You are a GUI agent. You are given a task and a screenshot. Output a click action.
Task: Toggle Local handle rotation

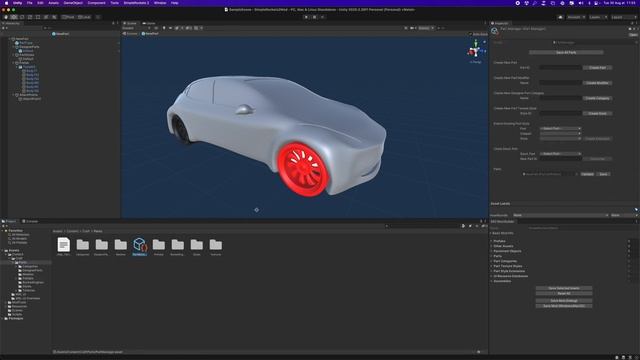pyautogui.click(x=84, y=17)
